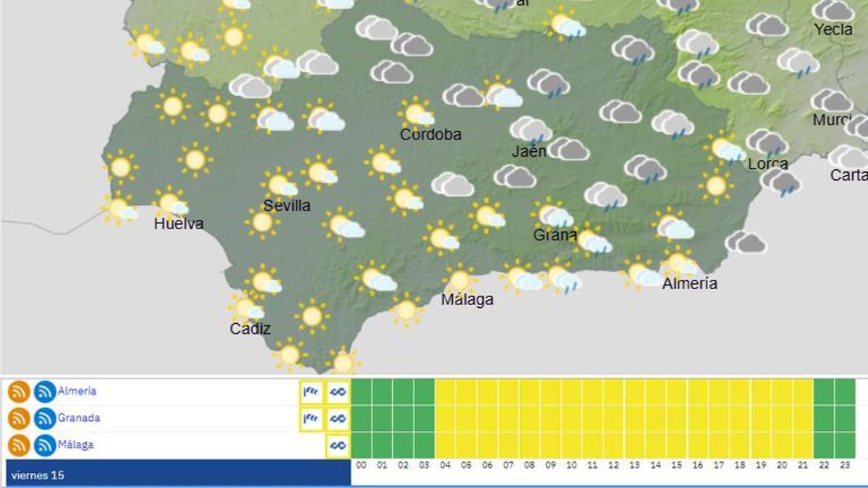Click the Jaén city label on map

click(x=529, y=152)
